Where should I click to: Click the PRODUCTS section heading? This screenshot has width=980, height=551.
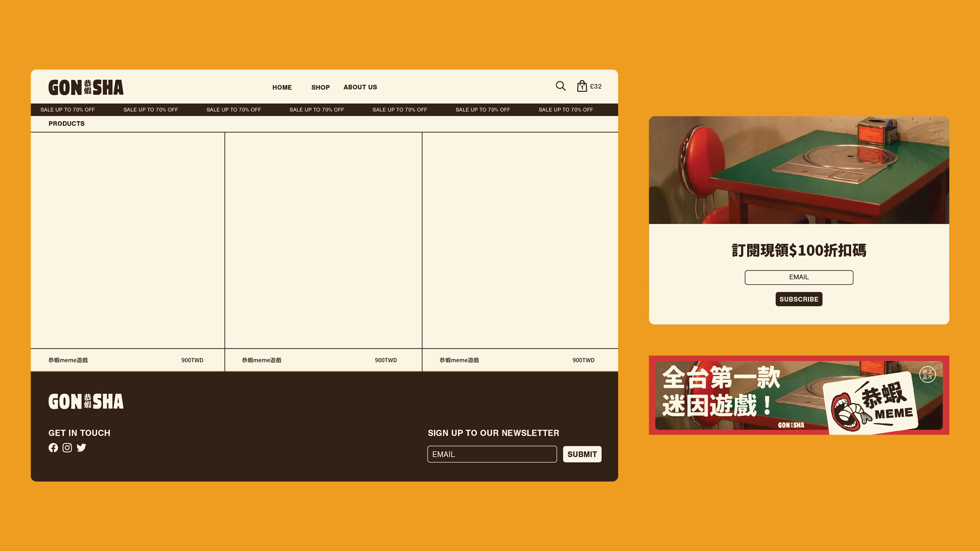click(x=66, y=123)
